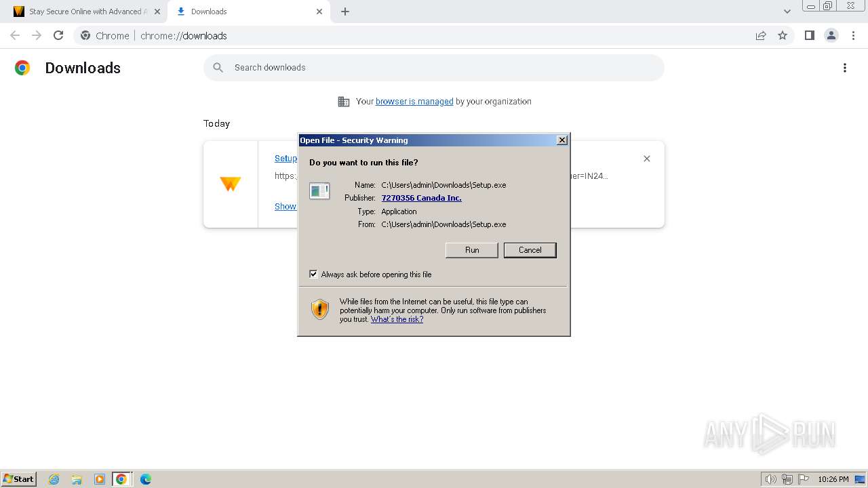Select the Downloads browser tab
868x488 pixels.
tap(248, 12)
